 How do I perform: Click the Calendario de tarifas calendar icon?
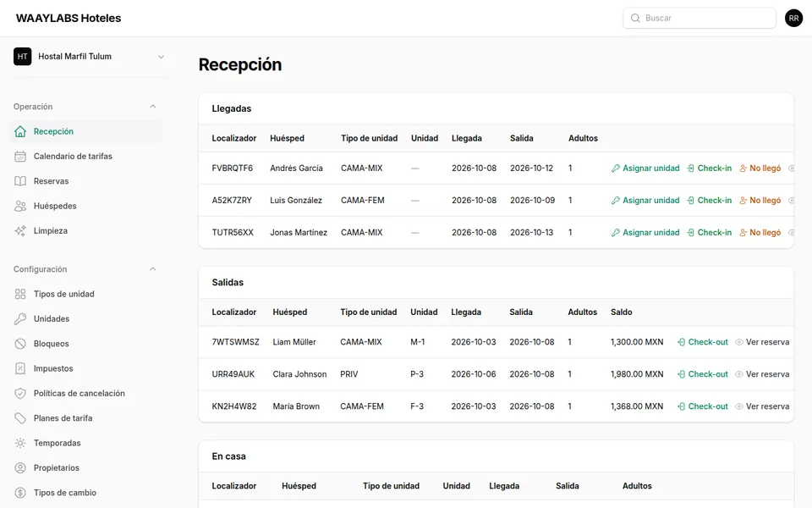[20, 157]
